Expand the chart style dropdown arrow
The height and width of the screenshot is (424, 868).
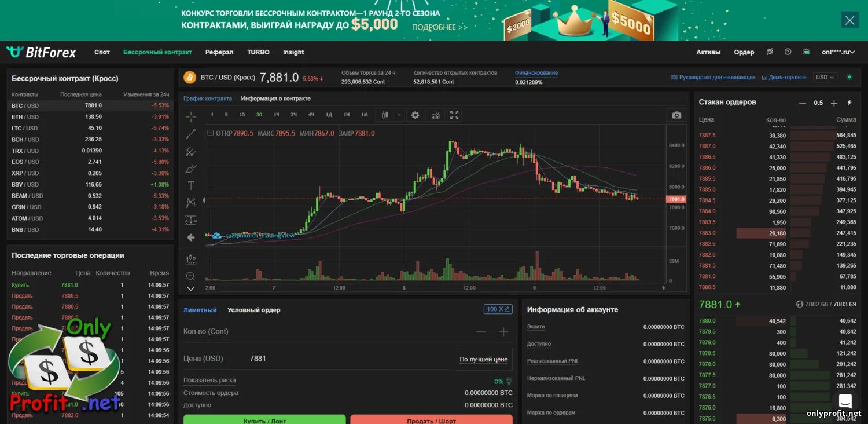tap(399, 115)
